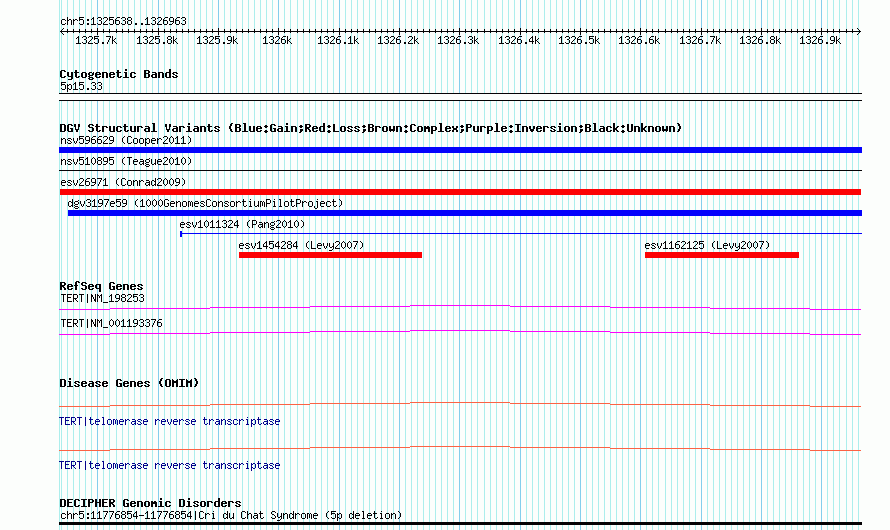Open the esv26971 (Conrad2009) variant label
The width and height of the screenshot is (890, 530).
123,182
